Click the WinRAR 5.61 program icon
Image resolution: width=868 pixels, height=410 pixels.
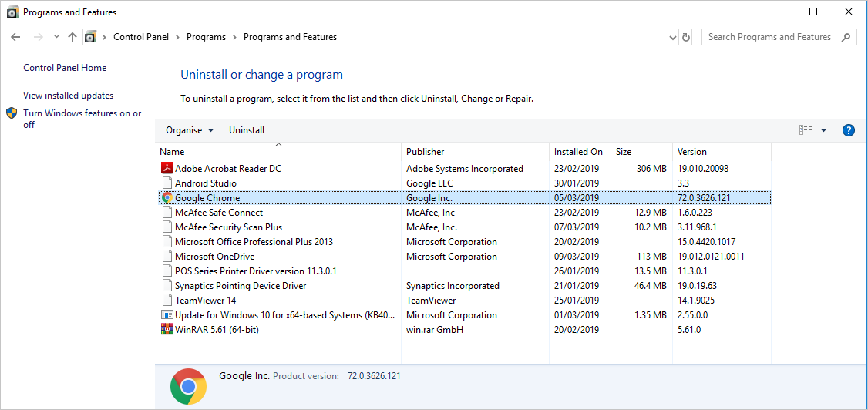click(167, 330)
